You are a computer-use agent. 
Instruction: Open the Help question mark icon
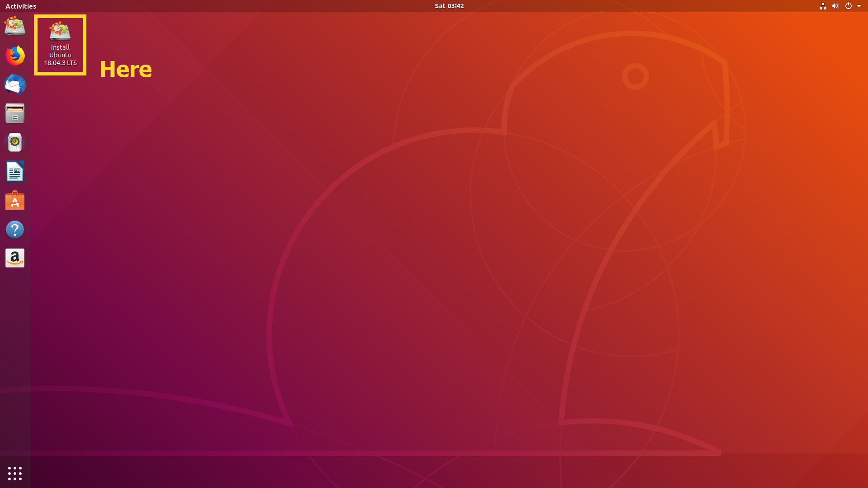[15, 230]
